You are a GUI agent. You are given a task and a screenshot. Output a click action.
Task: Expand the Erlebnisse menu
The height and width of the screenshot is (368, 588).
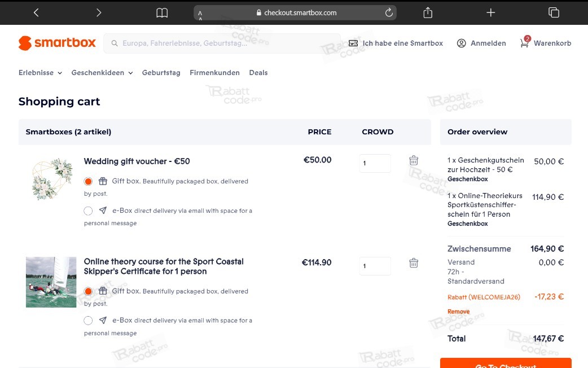[x=40, y=72]
